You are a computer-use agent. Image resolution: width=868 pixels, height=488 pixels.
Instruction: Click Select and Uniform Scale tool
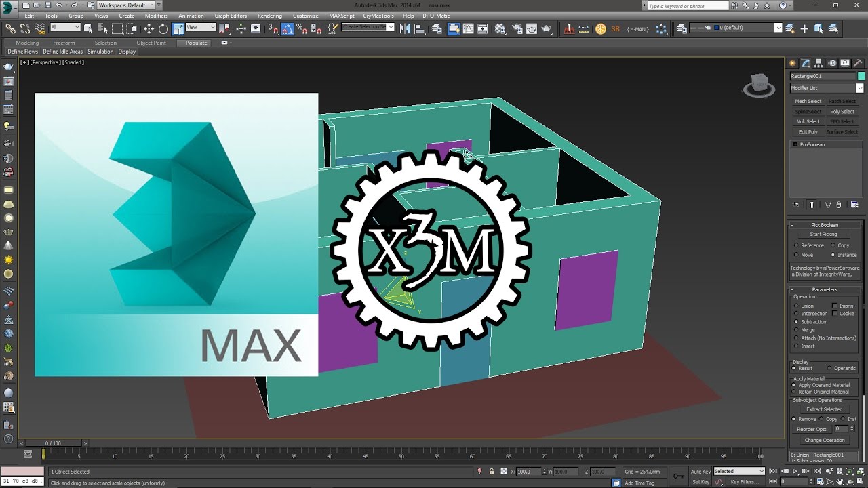pos(178,28)
